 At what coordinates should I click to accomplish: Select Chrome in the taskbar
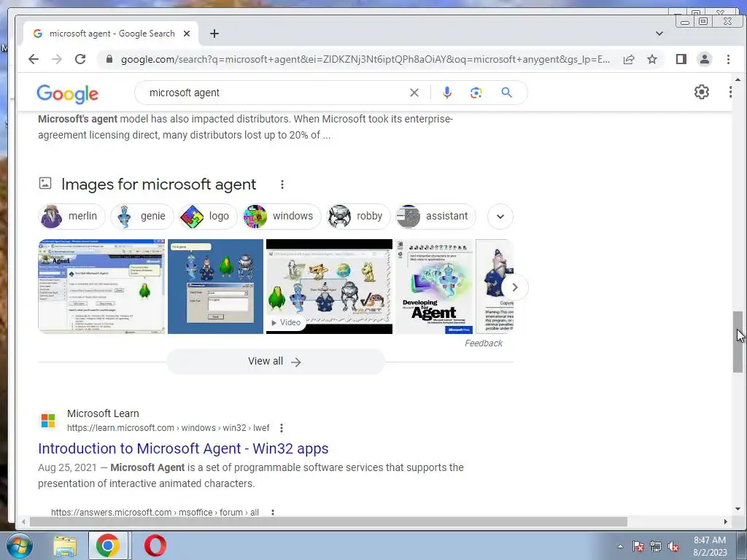coord(108,545)
